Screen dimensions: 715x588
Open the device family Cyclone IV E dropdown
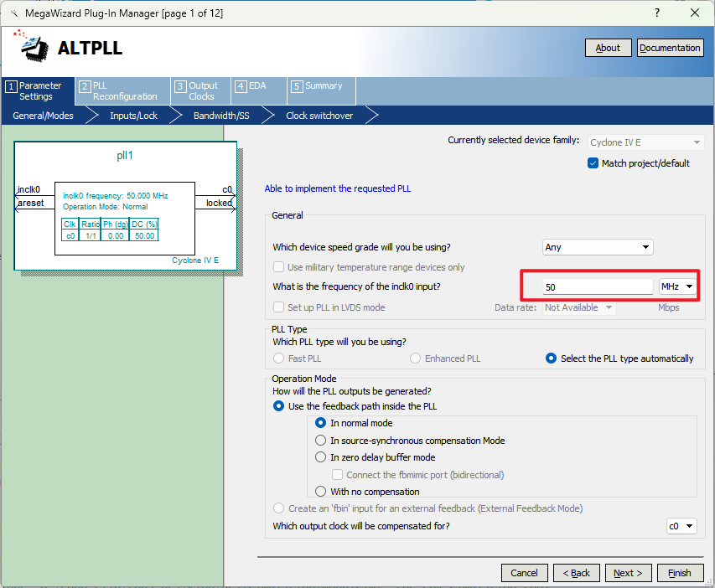[x=645, y=142]
